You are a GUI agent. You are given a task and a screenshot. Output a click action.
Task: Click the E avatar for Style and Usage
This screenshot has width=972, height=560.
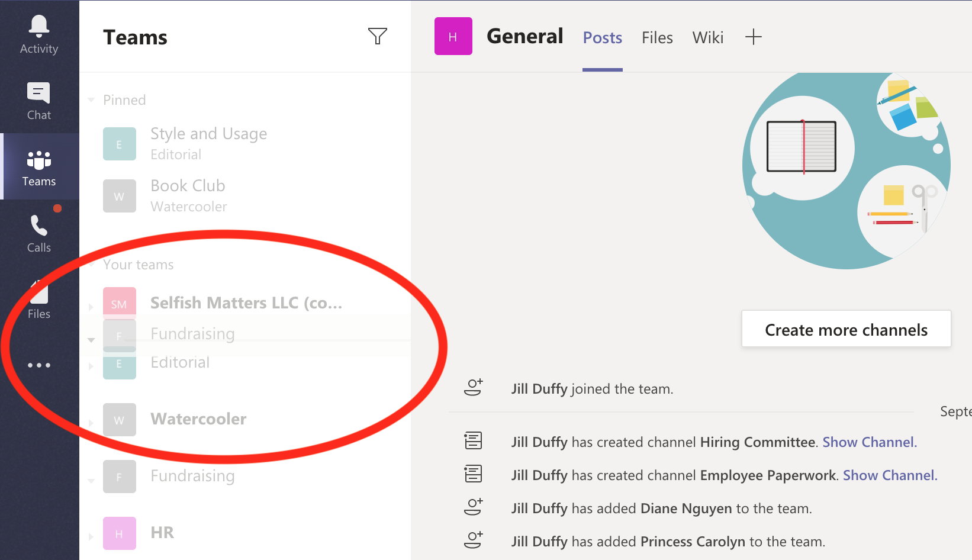120,144
